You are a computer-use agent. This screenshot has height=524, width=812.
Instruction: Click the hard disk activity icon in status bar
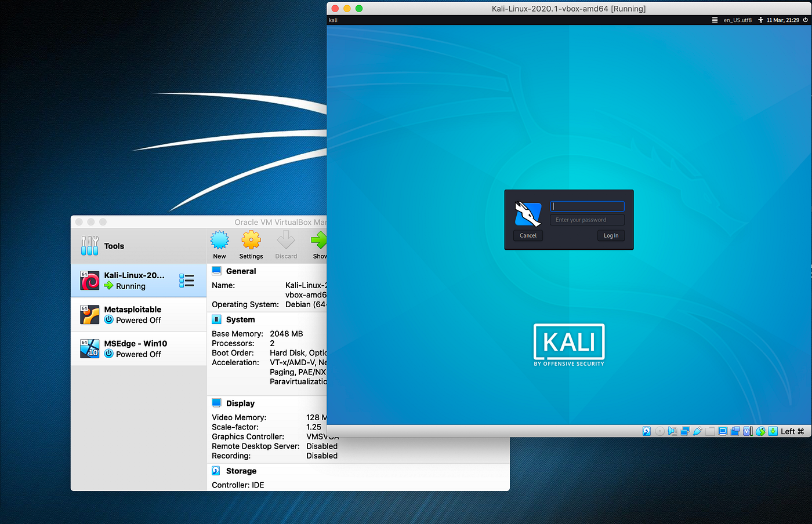646,431
